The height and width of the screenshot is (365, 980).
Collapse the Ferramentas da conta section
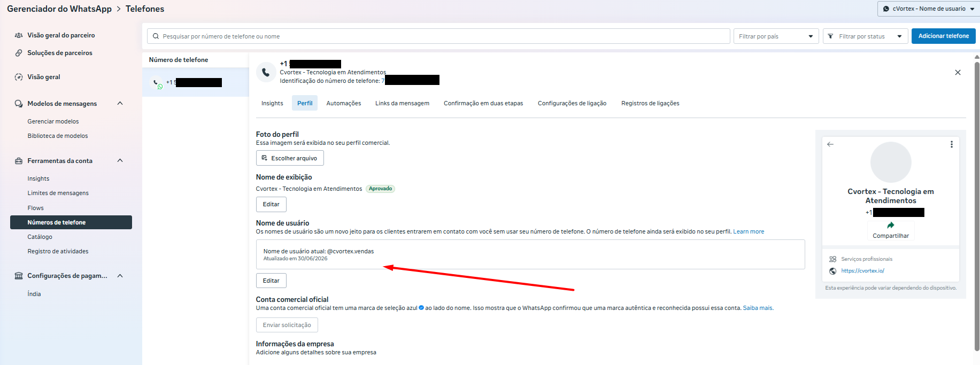120,160
